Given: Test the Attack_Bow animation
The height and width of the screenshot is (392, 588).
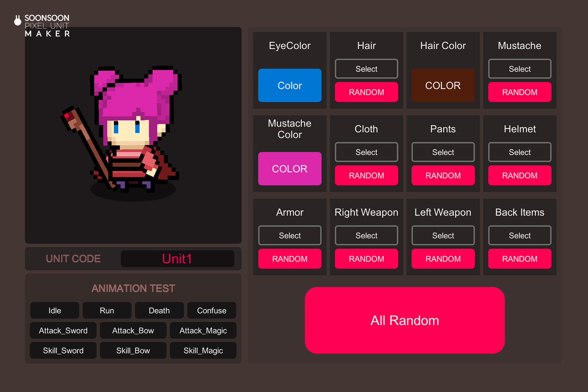Looking at the screenshot, I should pyautogui.click(x=133, y=330).
